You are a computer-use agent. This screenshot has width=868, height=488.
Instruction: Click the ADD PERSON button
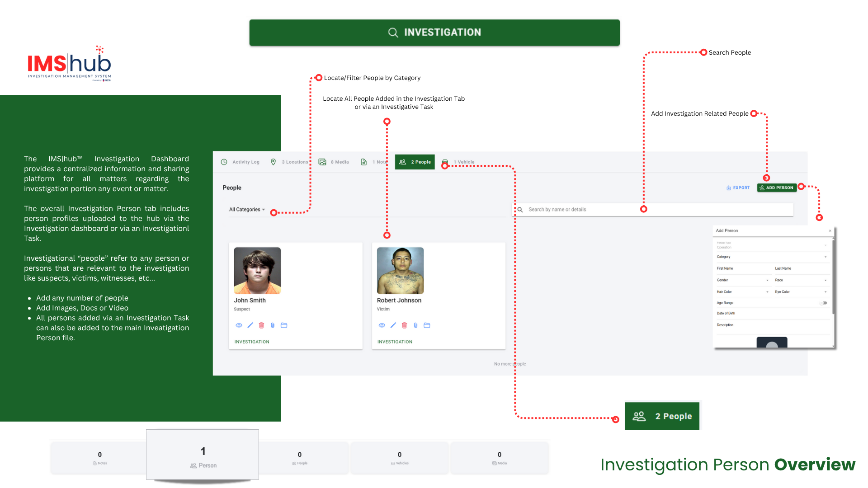pyautogui.click(x=776, y=188)
